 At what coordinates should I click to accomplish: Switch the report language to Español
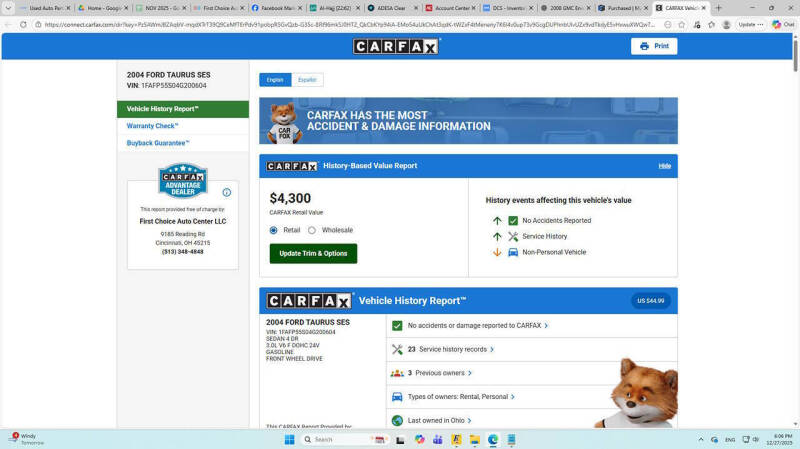pos(307,80)
